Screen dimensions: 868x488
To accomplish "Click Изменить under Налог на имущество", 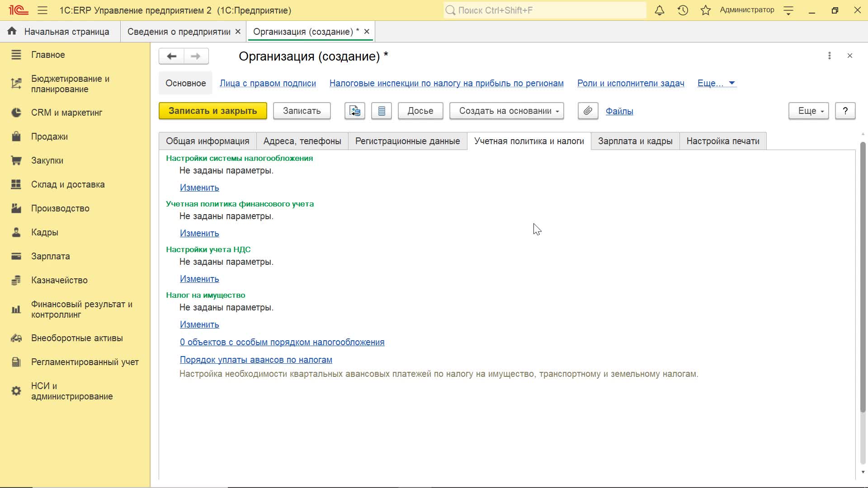I will 199,324.
